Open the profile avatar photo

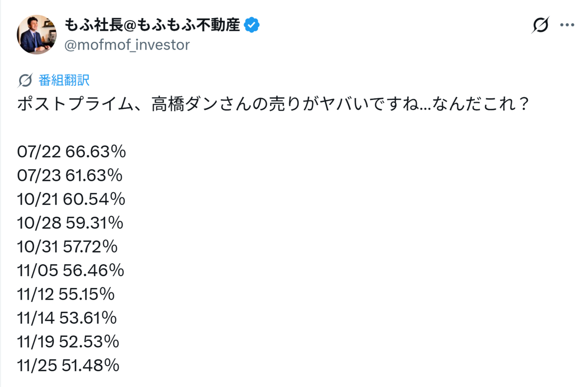coord(37,34)
